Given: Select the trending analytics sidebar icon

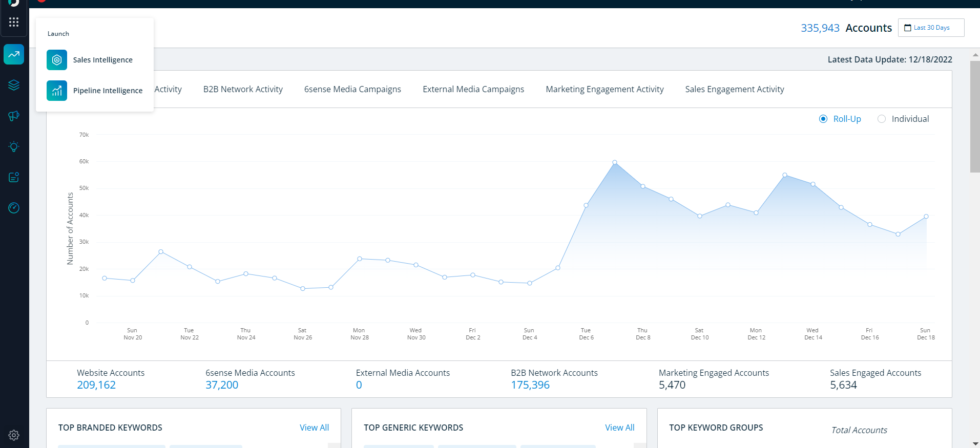Looking at the screenshot, I should coord(14,54).
